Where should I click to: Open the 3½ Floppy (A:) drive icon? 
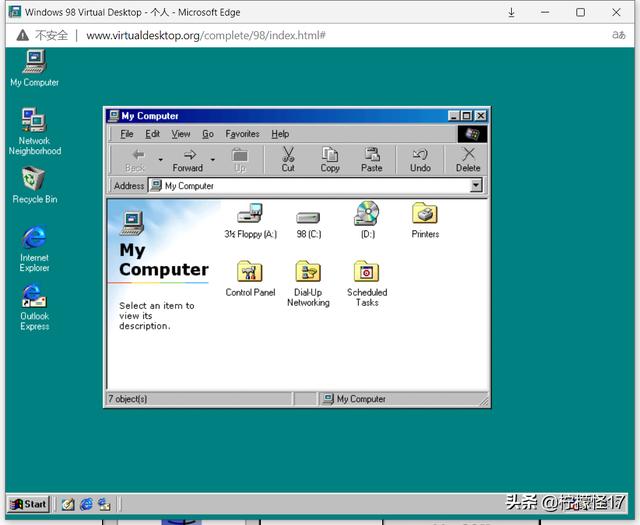click(249, 215)
